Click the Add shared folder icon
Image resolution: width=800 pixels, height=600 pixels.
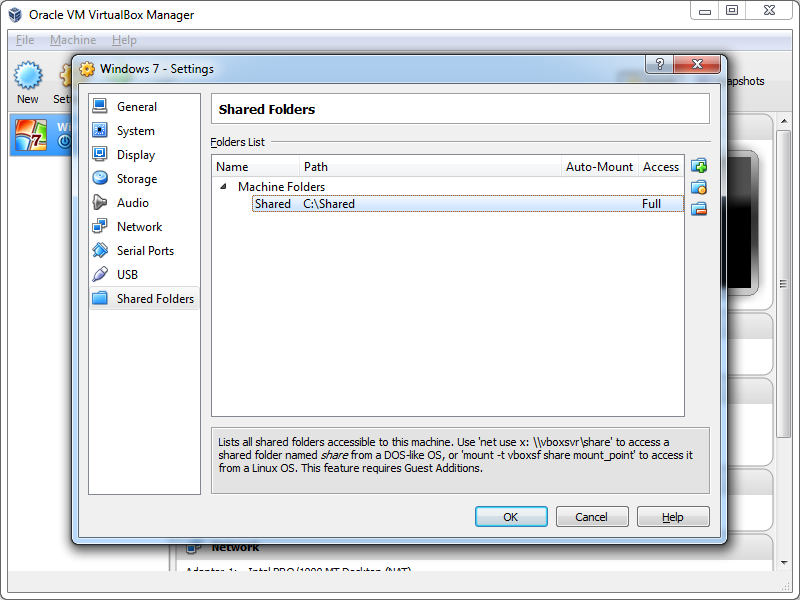point(699,166)
